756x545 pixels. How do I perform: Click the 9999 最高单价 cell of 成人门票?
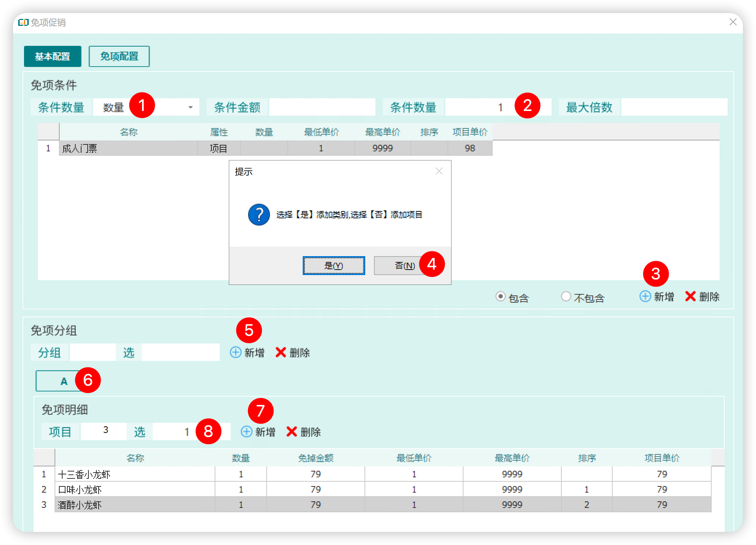pyautogui.click(x=382, y=148)
